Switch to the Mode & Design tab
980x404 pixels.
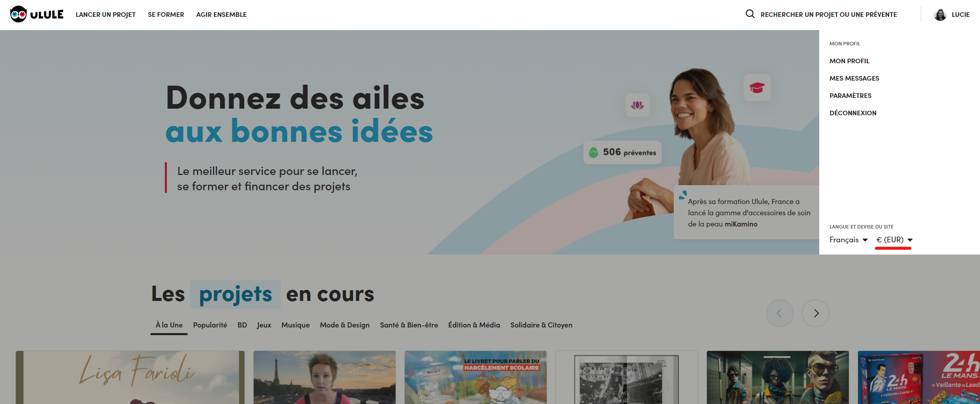345,325
